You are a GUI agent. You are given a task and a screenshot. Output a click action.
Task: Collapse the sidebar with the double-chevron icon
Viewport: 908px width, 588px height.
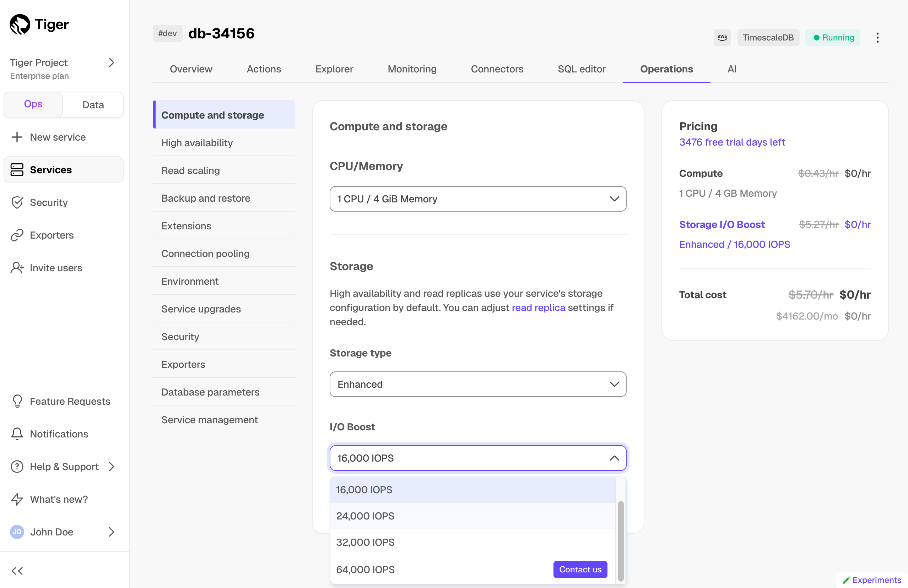pos(17,571)
